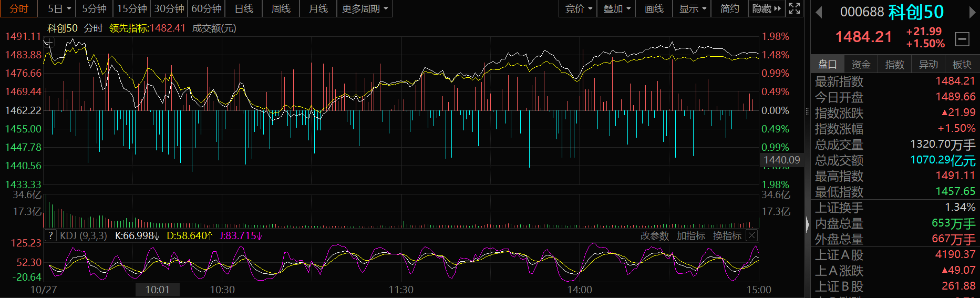The image size is (980, 298).
Task: Select the 资金 tab in right panel
Action: pos(861,64)
